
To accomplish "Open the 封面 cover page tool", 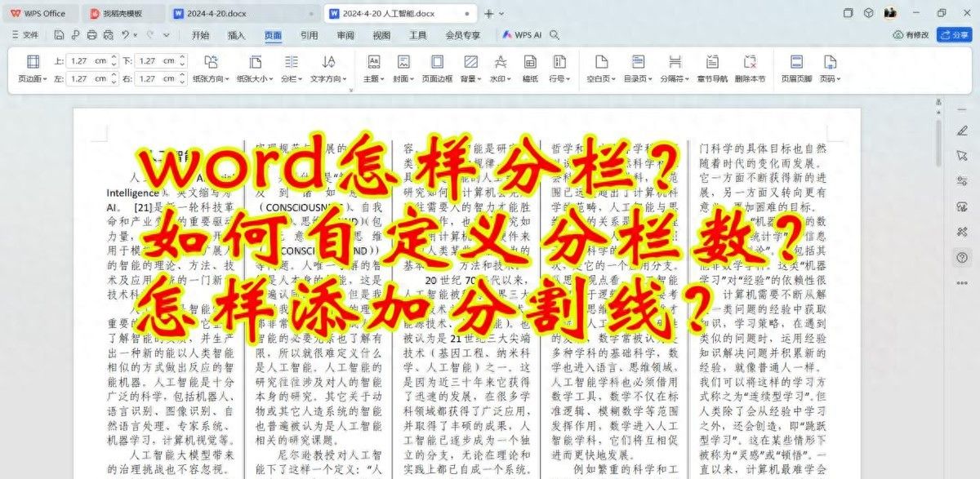I will [x=403, y=69].
